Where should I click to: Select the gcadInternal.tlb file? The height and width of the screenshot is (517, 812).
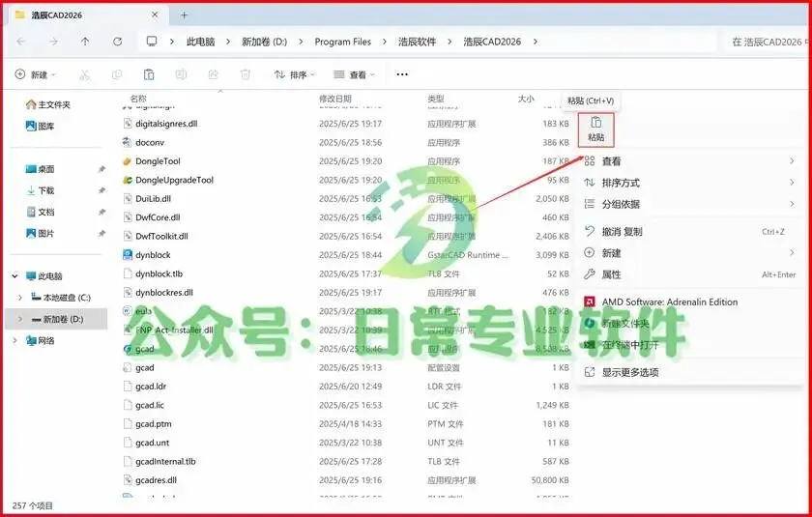(165, 462)
